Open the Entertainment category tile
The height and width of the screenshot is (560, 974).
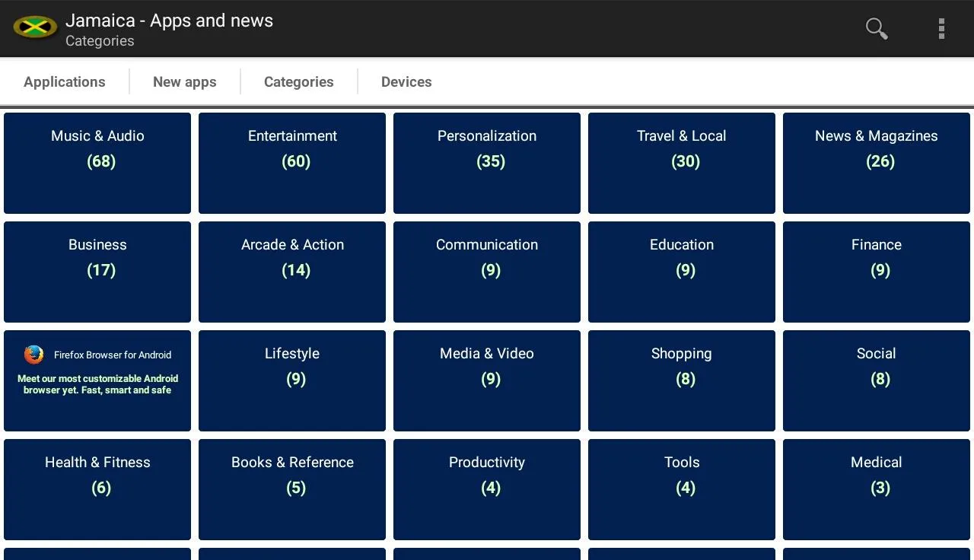pyautogui.click(x=292, y=163)
